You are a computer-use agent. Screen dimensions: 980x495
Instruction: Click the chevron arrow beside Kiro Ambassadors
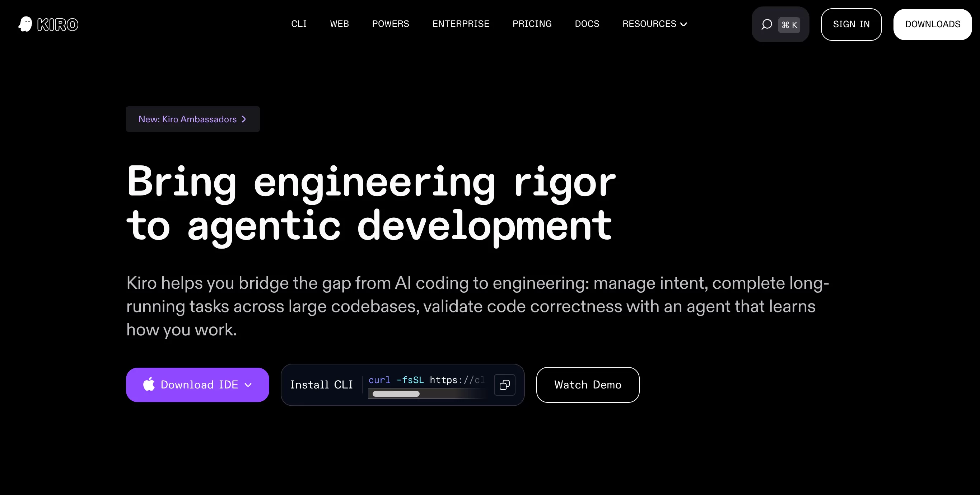(244, 119)
